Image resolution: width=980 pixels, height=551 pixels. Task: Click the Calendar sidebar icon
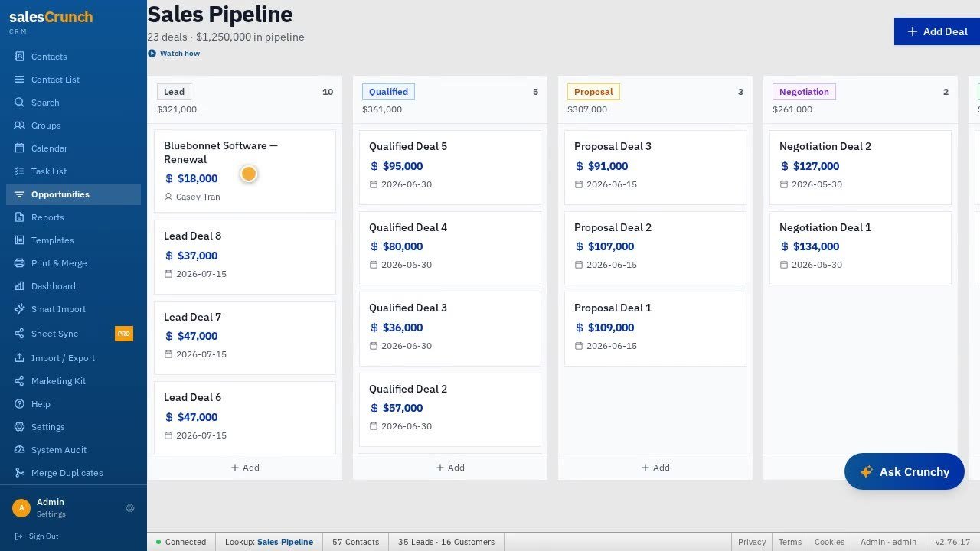19,148
